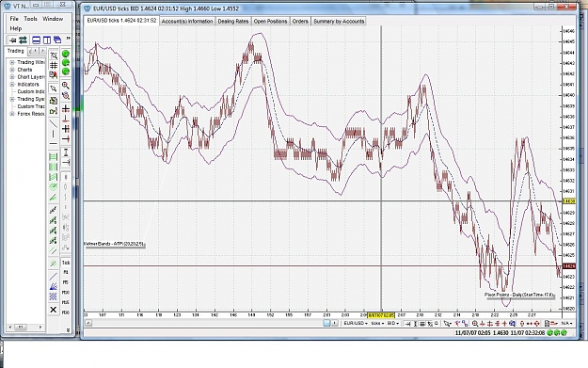Select the Tick interval button
Viewport: 588px width, 368px height.
(66, 263)
